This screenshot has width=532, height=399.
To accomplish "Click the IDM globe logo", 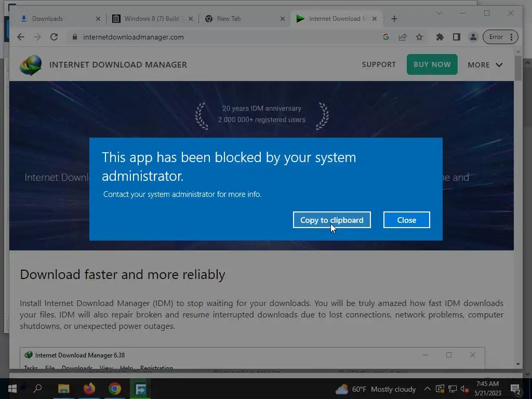I will 31,65.
